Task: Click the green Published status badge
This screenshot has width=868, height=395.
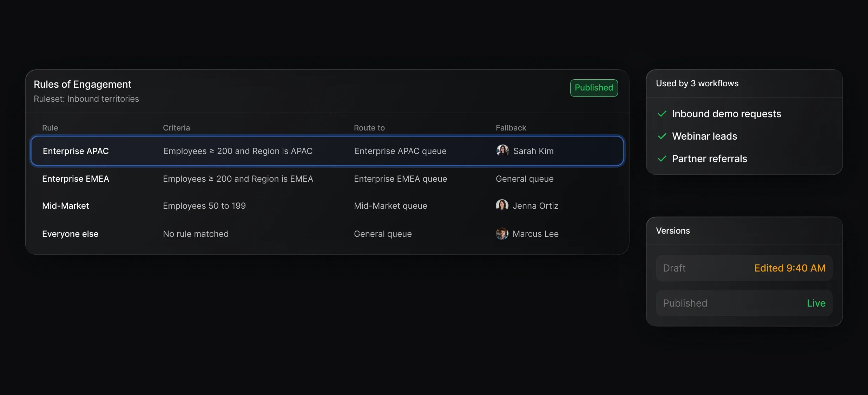Action: [x=594, y=88]
